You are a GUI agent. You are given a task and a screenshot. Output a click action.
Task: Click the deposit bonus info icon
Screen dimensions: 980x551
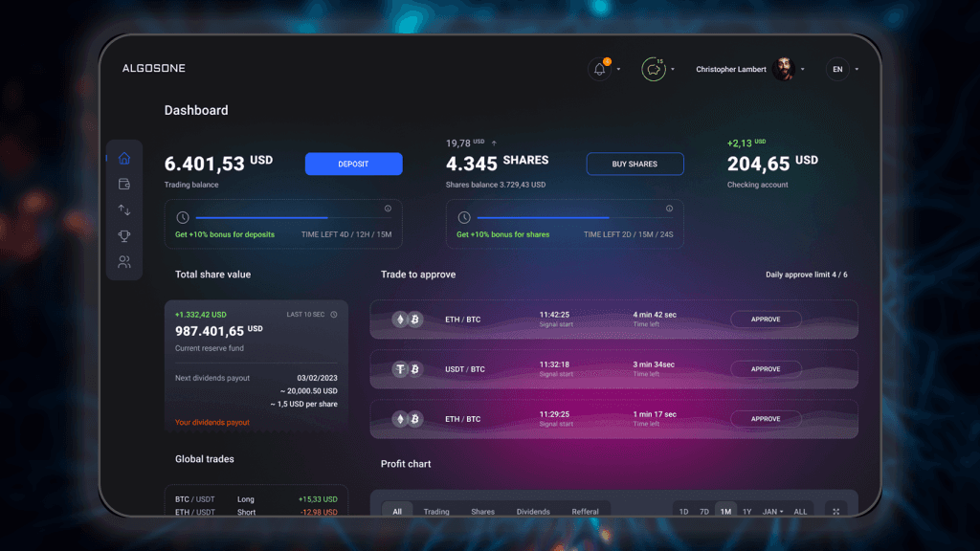pyautogui.click(x=388, y=209)
